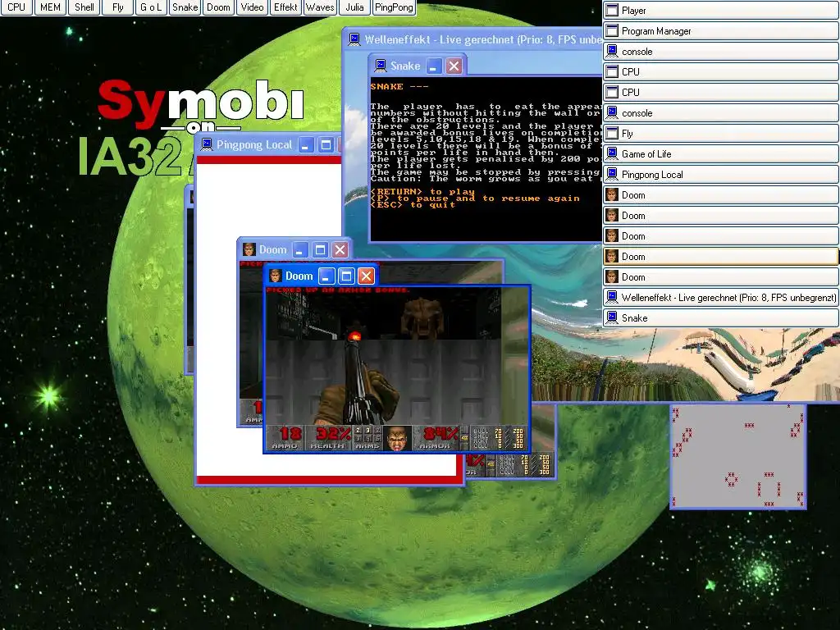
Task: Click the marine face in Doom status bar
Action: (x=397, y=438)
